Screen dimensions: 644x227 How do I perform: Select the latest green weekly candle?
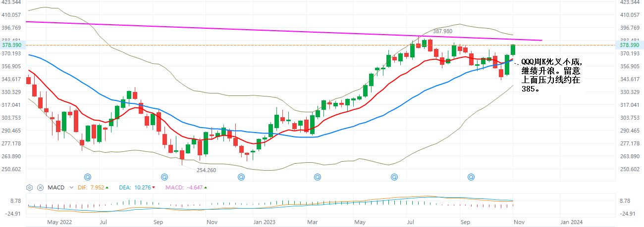tap(513, 49)
